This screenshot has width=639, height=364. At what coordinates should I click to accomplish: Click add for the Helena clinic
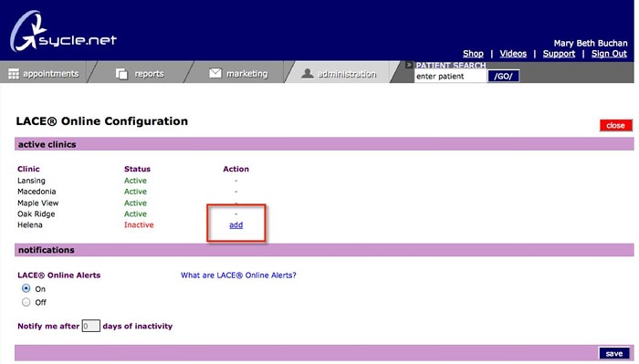pos(236,224)
